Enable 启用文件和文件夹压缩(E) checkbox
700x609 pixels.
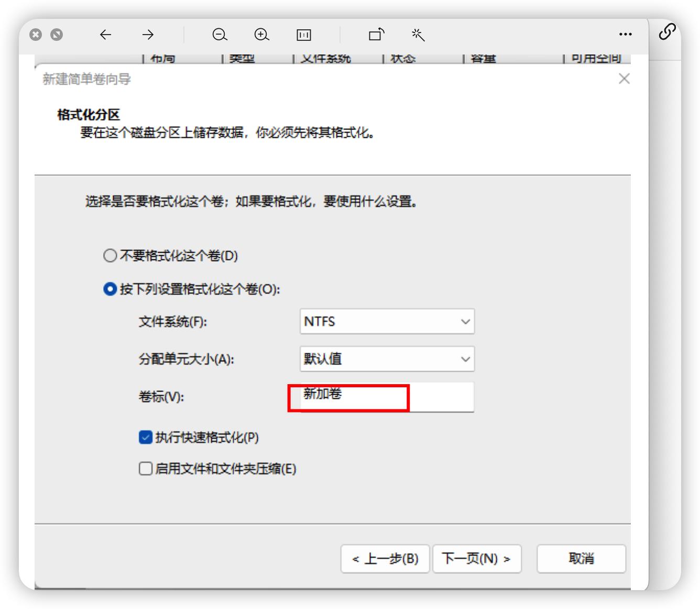click(x=146, y=469)
